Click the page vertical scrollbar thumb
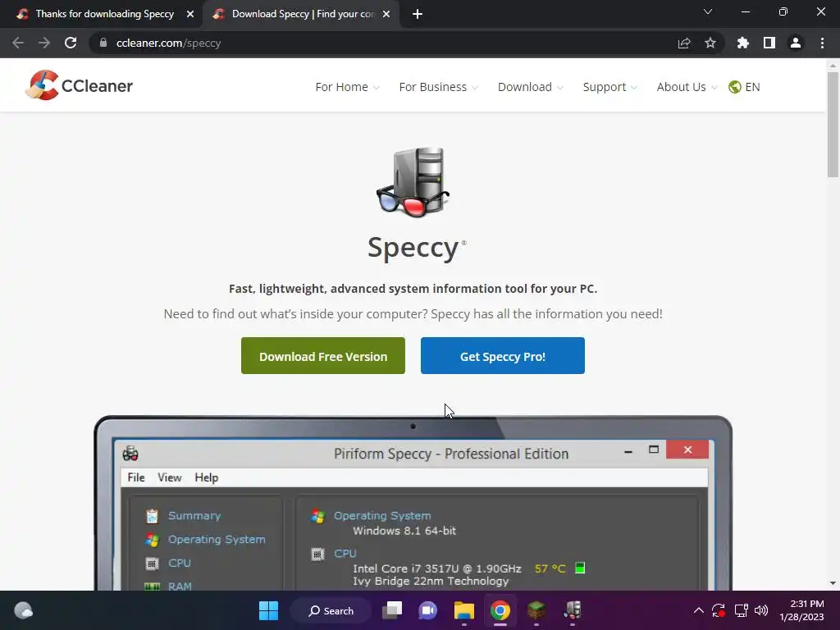 pos(833,125)
